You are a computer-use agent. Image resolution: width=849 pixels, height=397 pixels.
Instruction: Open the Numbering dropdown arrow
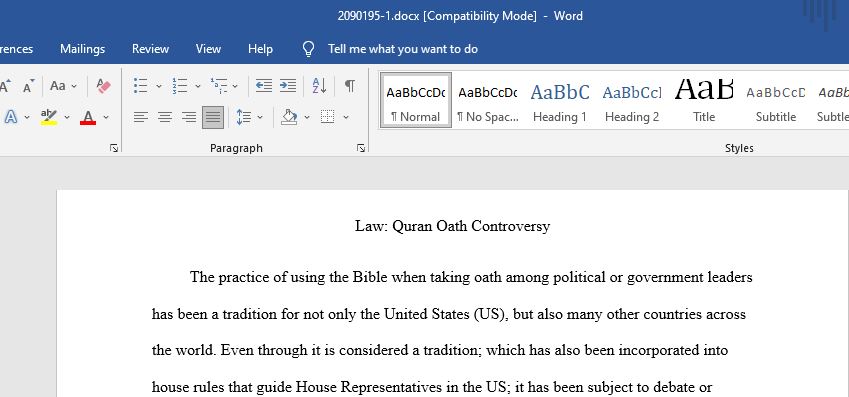point(198,86)
